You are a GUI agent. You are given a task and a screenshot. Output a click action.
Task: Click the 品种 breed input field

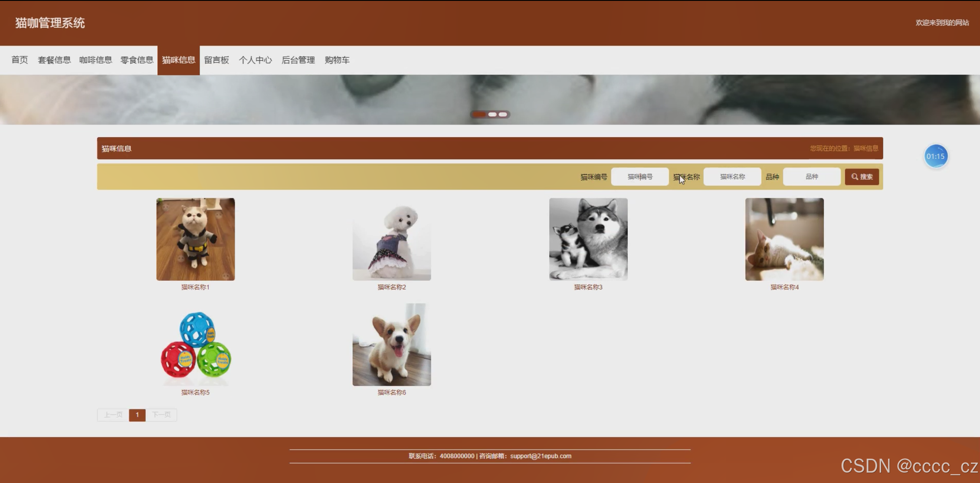[x=811, y=177]
